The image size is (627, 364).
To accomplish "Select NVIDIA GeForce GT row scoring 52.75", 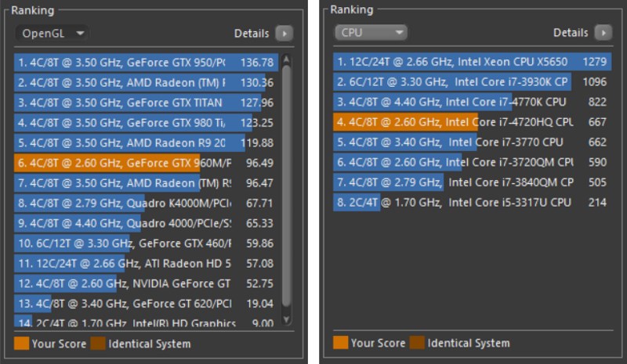I will click(x=147, y=283).
